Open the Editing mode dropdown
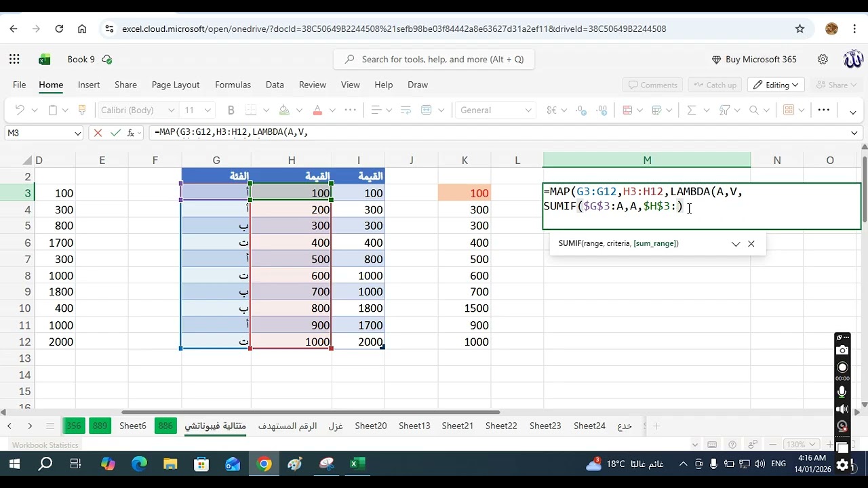This screenshot has width=868, height=488. click(x=776, y=85)
